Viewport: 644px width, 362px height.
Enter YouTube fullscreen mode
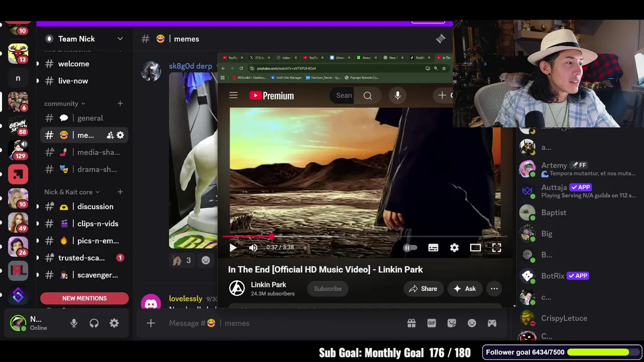(x=497, y=247)
